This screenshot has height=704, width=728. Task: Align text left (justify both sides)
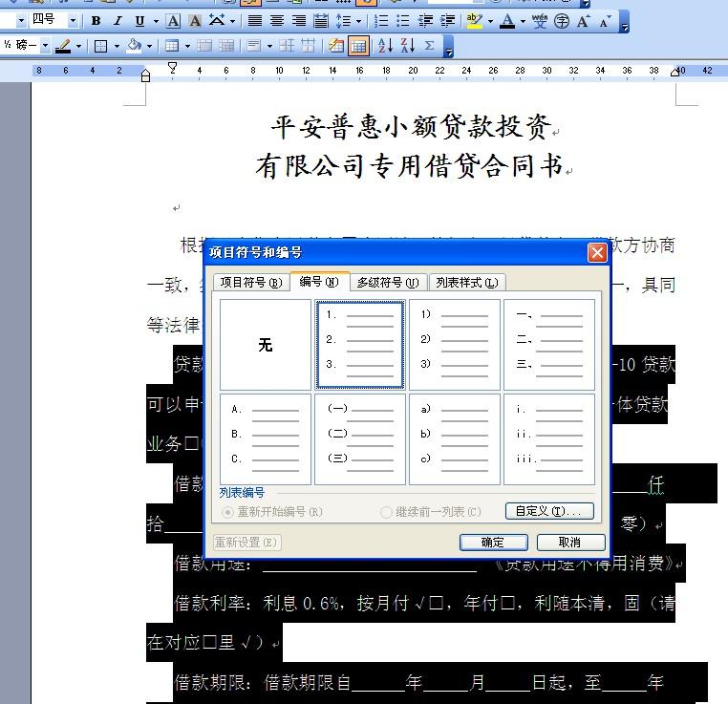point(254,21)
